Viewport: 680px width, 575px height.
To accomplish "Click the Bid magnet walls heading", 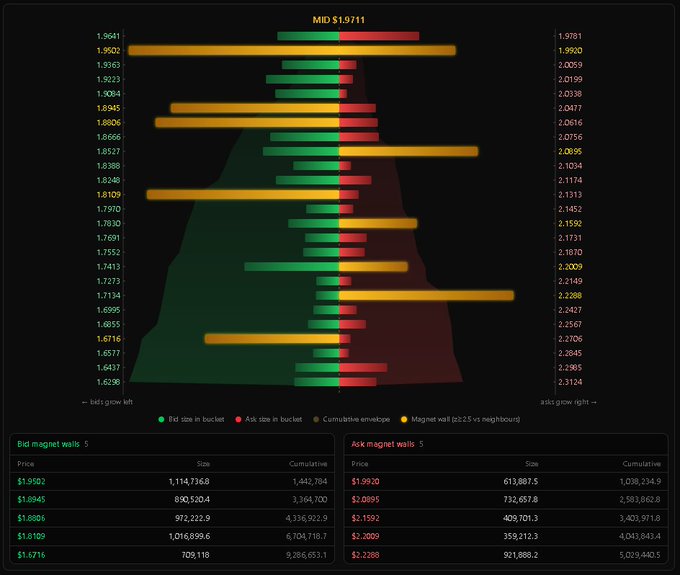I will pos(48,444).
